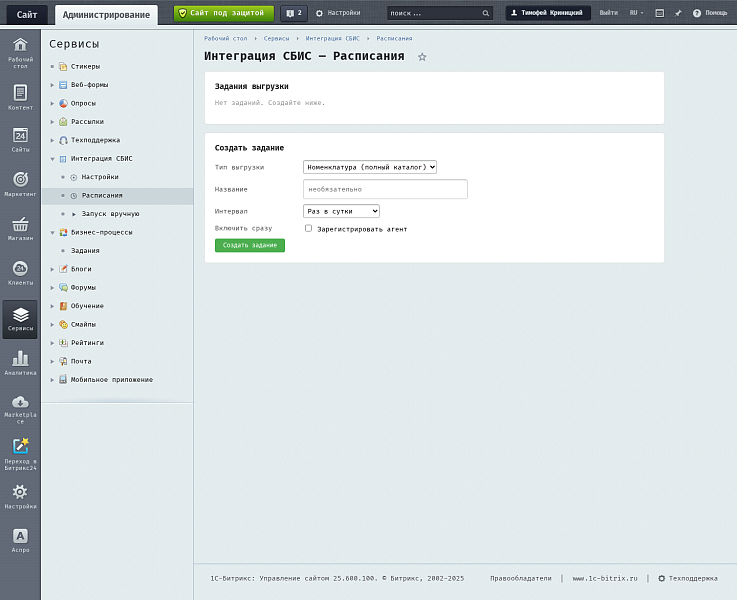The image size is (737, 600).
Task: Click the Смайлы icon in the tree
Action: pos(63,324)
